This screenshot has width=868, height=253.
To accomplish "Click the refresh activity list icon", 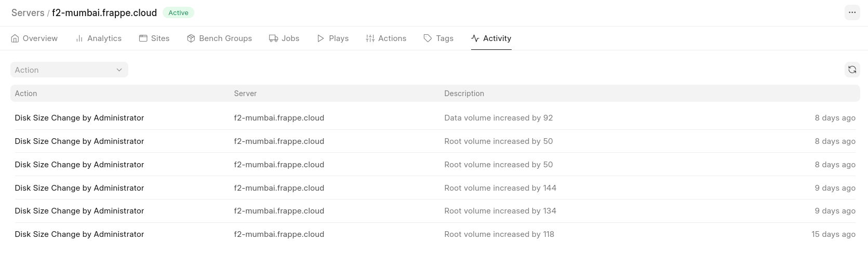I will click(852, 70).
